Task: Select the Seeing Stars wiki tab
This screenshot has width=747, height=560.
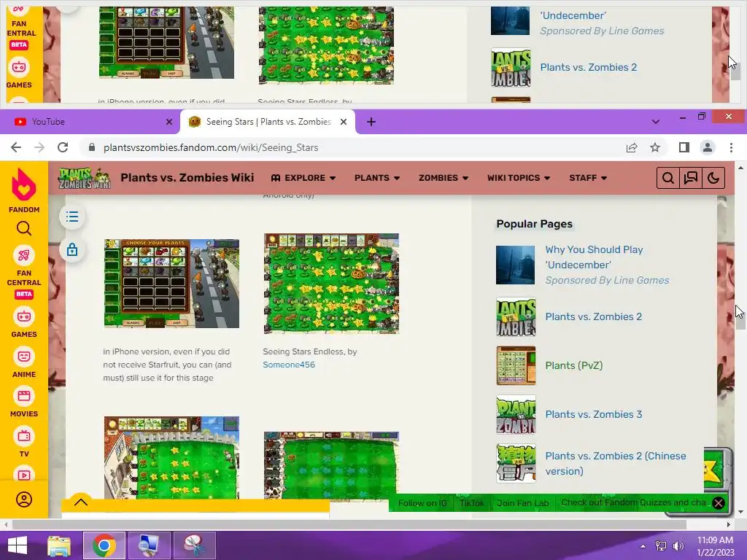Action: pos(268,122)
